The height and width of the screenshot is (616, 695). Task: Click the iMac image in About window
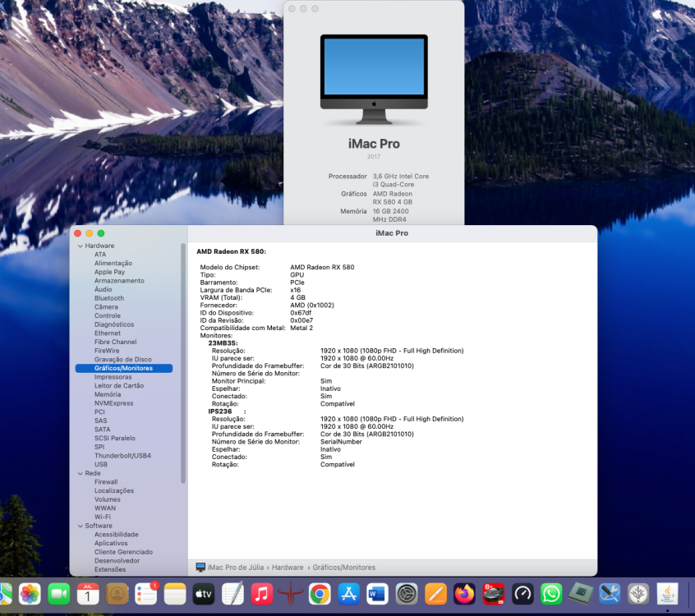pyautogui.click(x=374, y=79)
